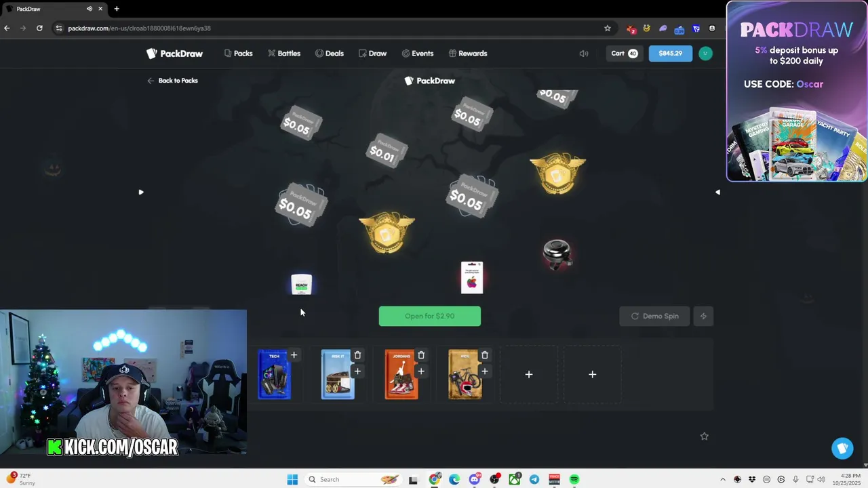Click the lower gold winged badge
The image size is (868, 488).
click(x=387, y=233)
